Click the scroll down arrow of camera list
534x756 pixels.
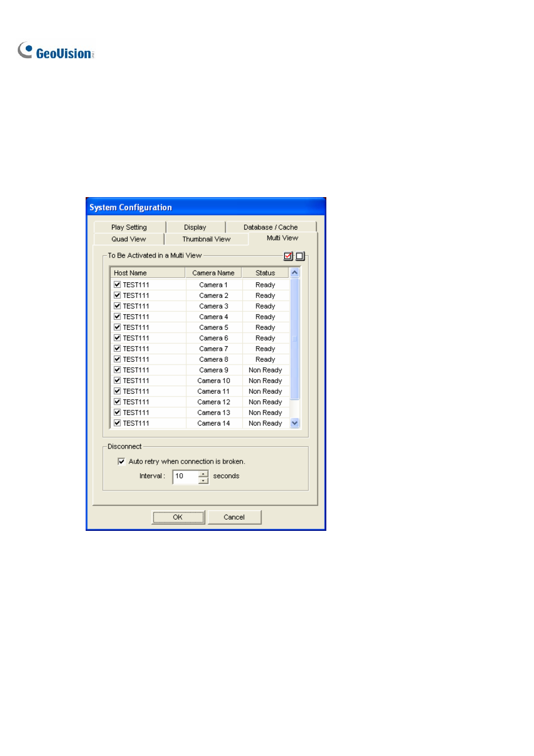(295, 423)
